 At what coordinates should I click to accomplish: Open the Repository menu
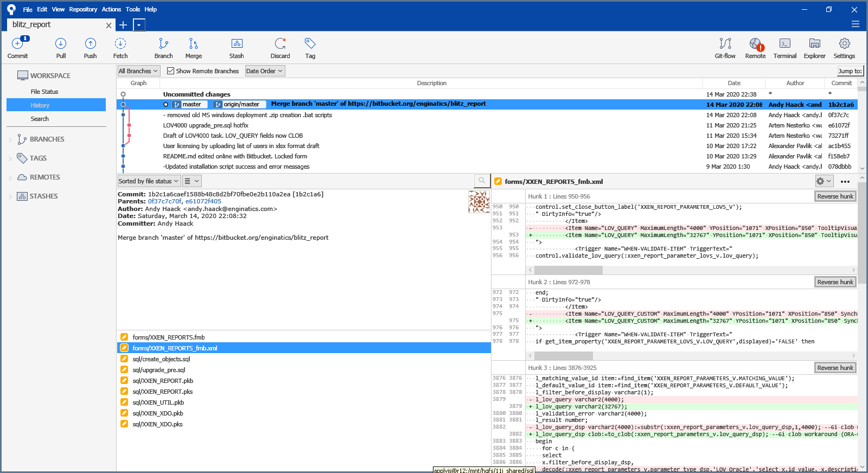[x=83, y=9]
